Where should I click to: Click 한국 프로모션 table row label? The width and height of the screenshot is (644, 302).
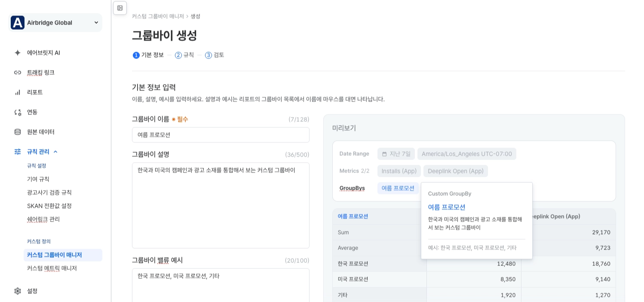(353, 263)
